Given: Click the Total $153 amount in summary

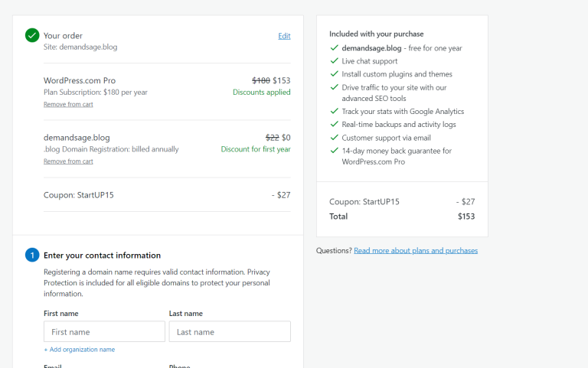Looking at the screenshot, I should click(x=466, y=217).
